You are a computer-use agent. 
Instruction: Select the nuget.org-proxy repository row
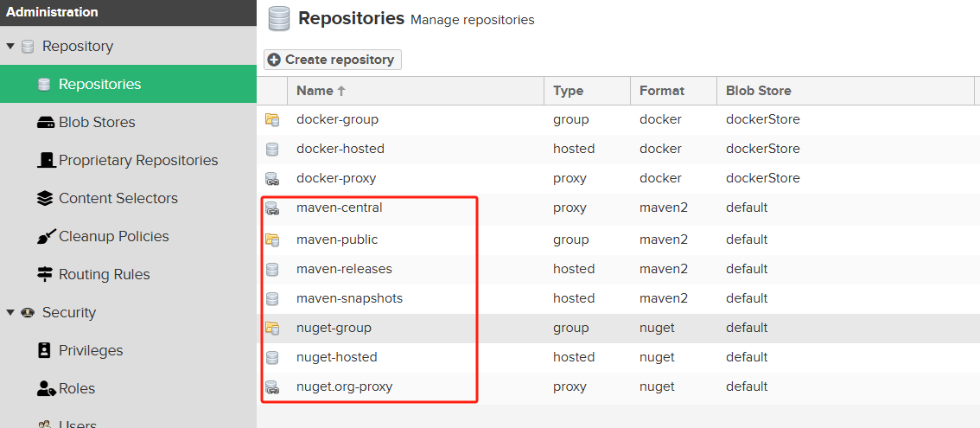point(619,386)
